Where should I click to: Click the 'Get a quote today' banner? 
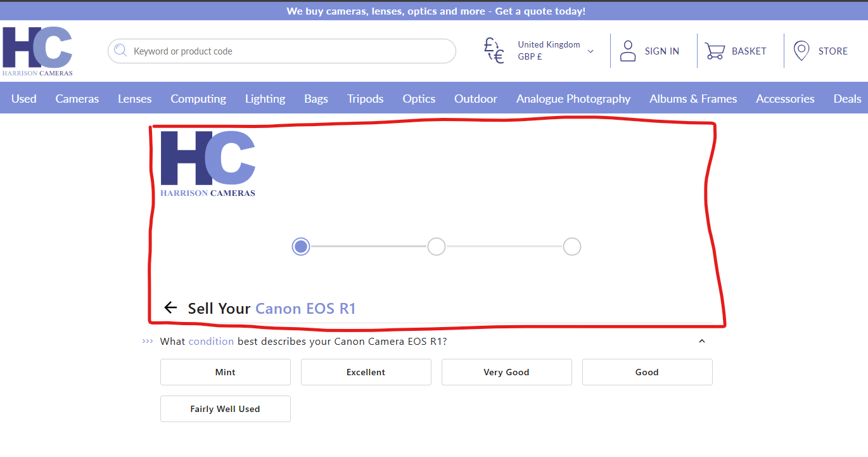pyautogui.click(x=436, y=11)
